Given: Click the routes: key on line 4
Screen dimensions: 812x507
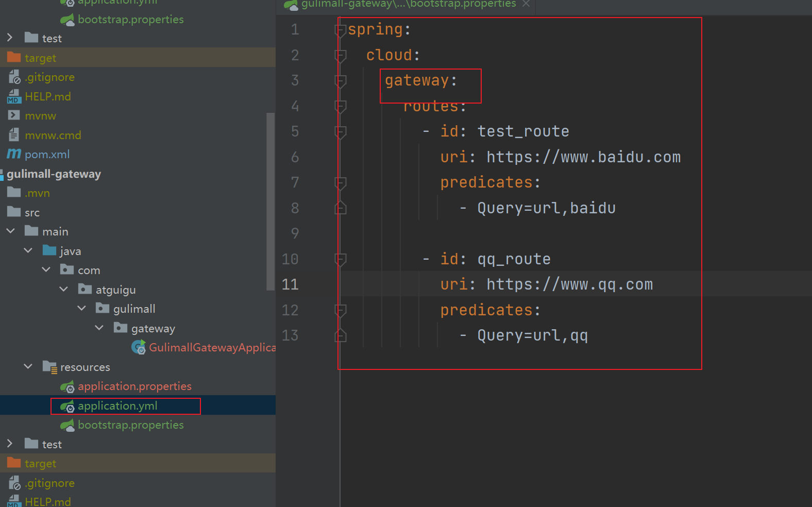Looking at the screenshot, I should 435,106.
